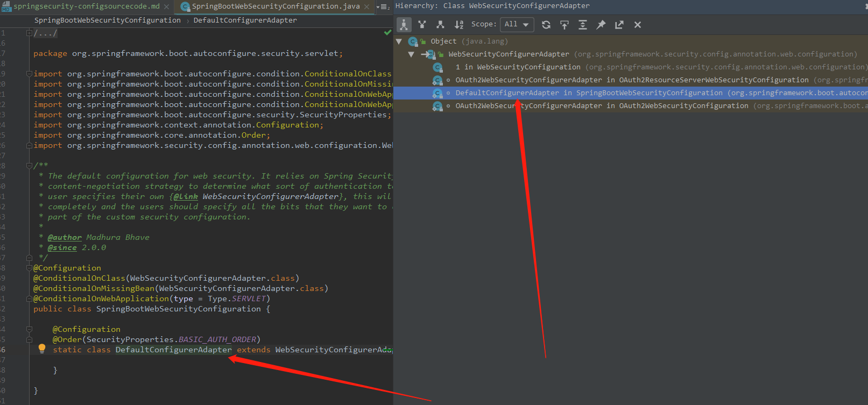Click class icon of '1 in WebSecurityConfiguration' row
The width and height of the screenshot is (868, 405).
[x=438, y=67]
